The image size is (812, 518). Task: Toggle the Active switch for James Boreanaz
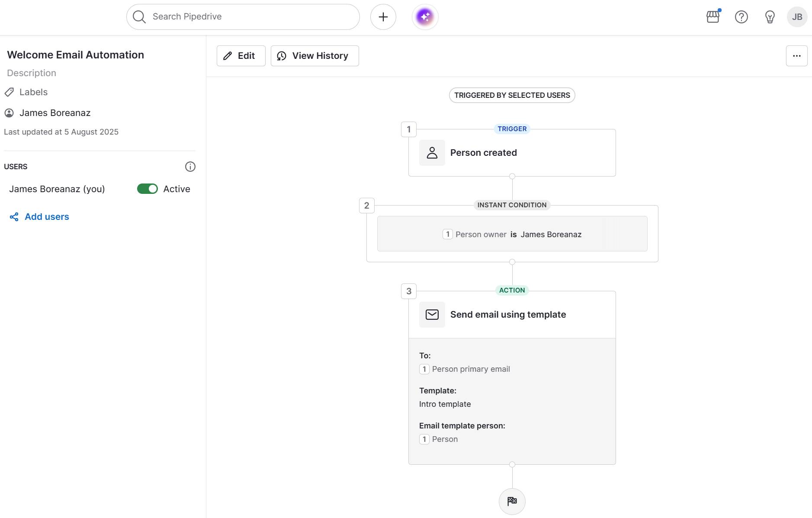coord(148,189)
